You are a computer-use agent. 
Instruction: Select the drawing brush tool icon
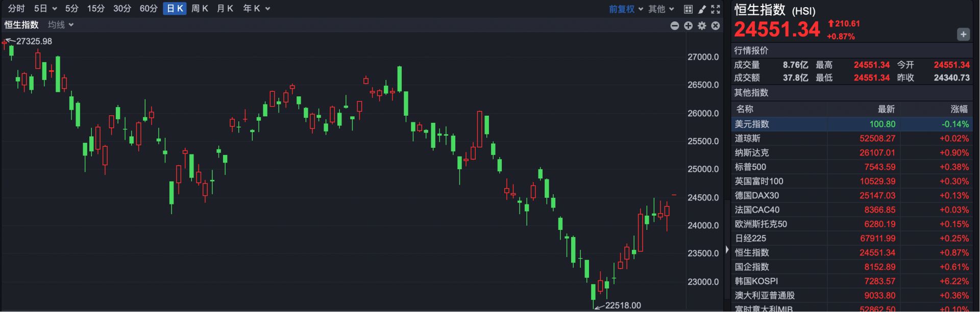tap(702, 9)
